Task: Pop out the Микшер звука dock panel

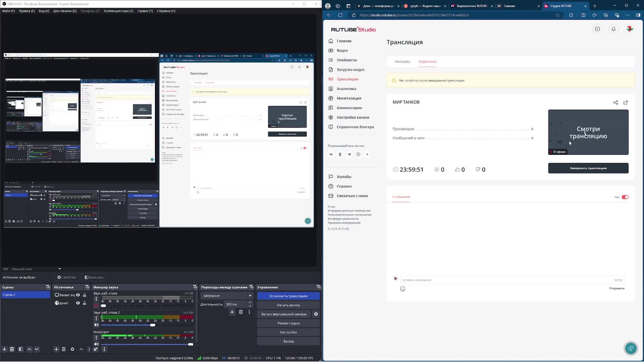Action: (195, 287)
